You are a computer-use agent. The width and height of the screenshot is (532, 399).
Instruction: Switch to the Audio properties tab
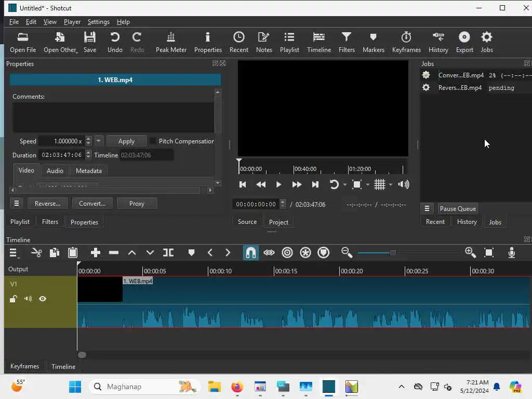[55, 170]
